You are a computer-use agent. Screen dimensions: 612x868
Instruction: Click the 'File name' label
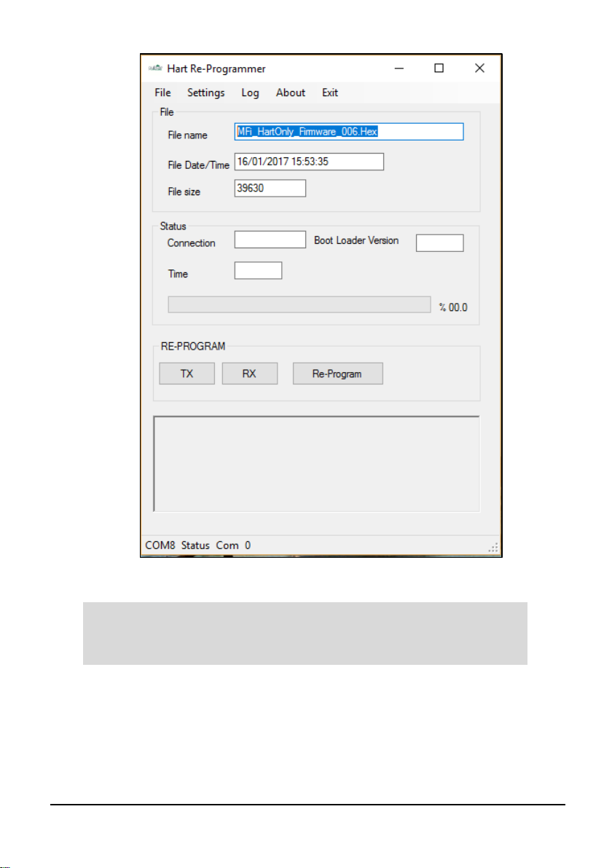(x=187, y=135)
